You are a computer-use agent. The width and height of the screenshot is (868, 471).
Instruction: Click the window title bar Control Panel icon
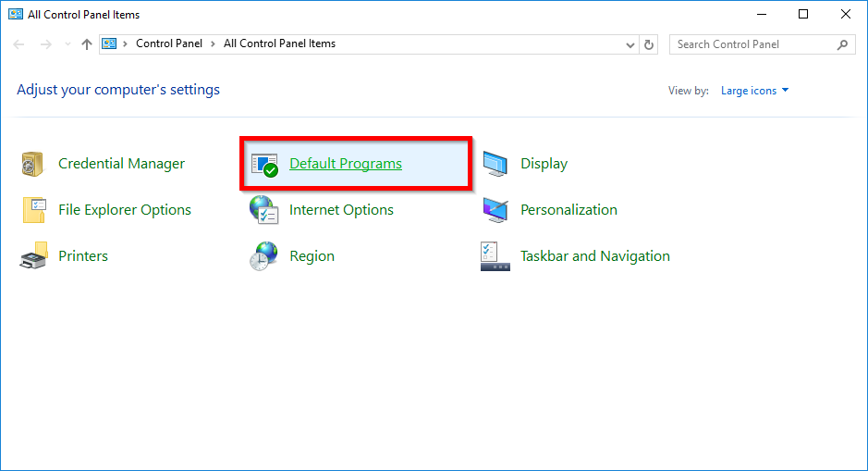coord(16,15)
